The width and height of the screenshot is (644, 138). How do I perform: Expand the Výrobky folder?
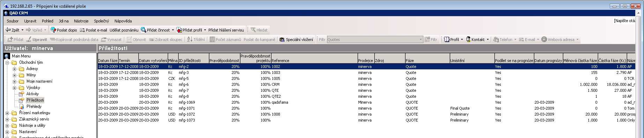coord(14,88)
